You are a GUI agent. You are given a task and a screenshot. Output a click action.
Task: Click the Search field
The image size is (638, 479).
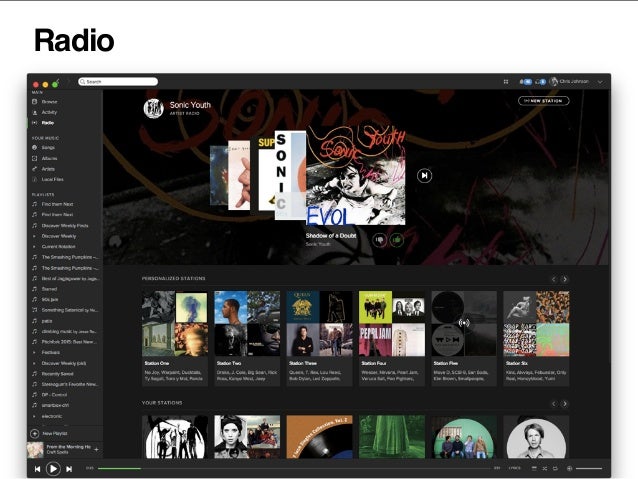118,82
